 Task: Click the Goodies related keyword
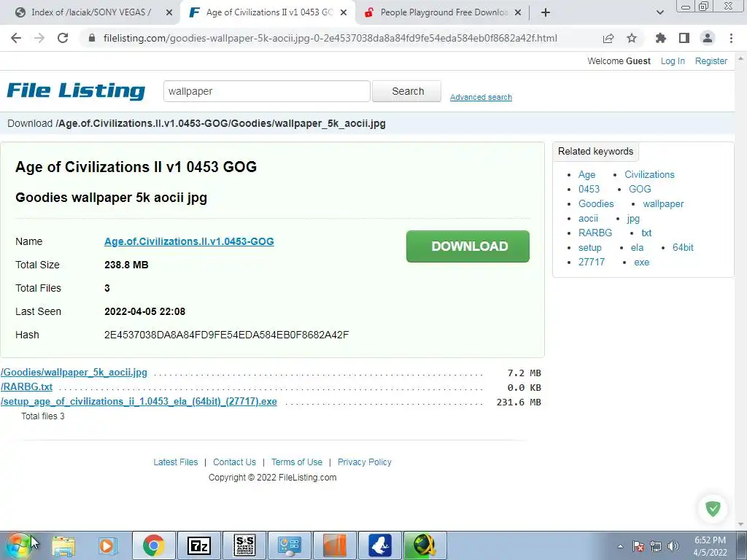pyautogui.click(x=596, y=204)
